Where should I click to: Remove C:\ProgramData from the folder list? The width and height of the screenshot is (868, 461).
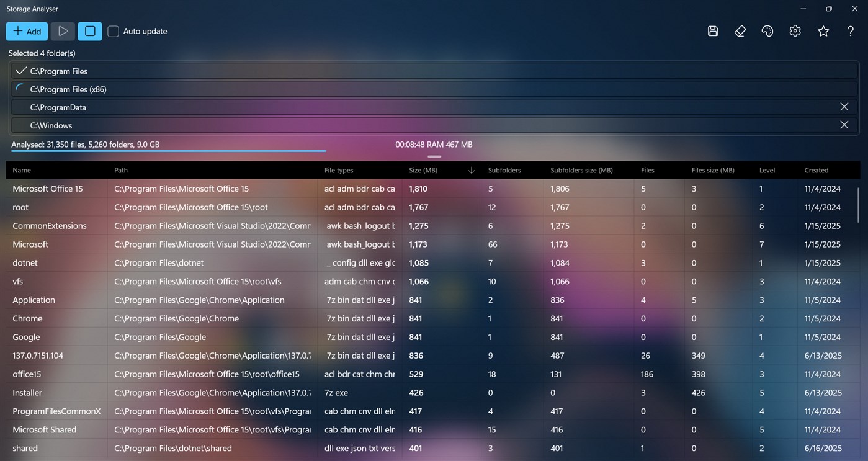(844, 106)
